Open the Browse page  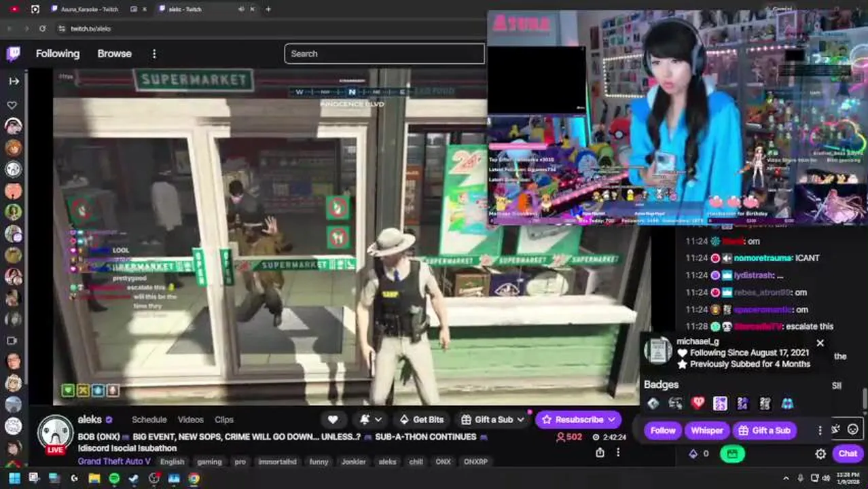(114, 54)
